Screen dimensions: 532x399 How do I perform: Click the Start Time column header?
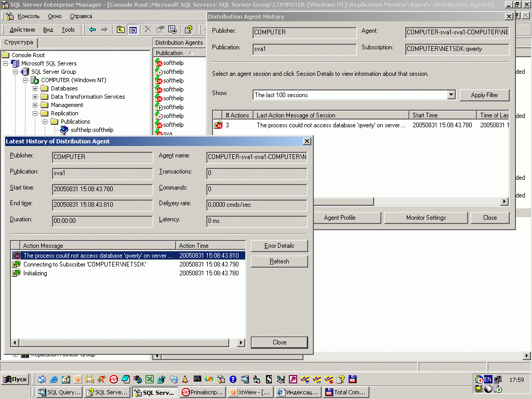(x=443, y=115)
